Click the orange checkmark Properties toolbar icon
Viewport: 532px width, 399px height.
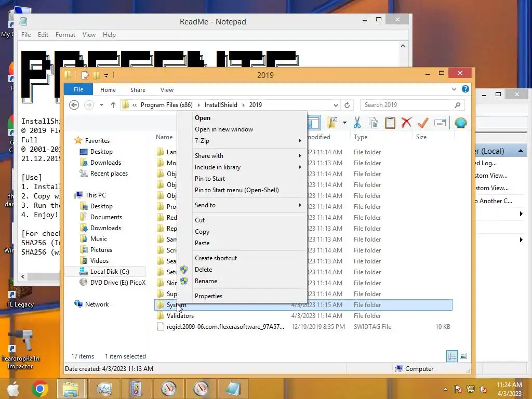(423, 123)
